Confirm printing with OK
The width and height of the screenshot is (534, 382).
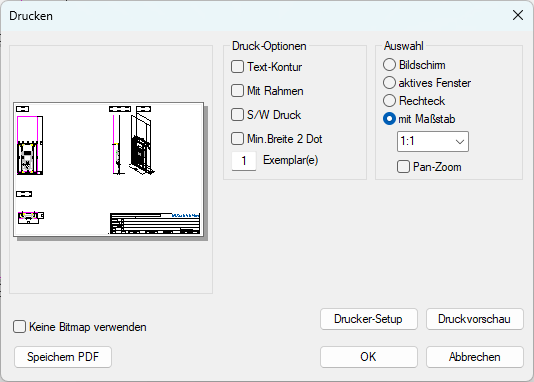369,357
